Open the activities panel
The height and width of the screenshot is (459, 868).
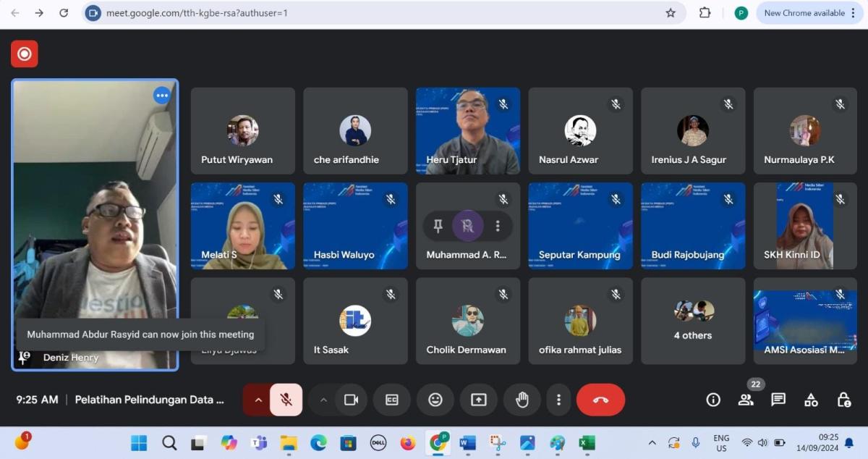(811, 400)
